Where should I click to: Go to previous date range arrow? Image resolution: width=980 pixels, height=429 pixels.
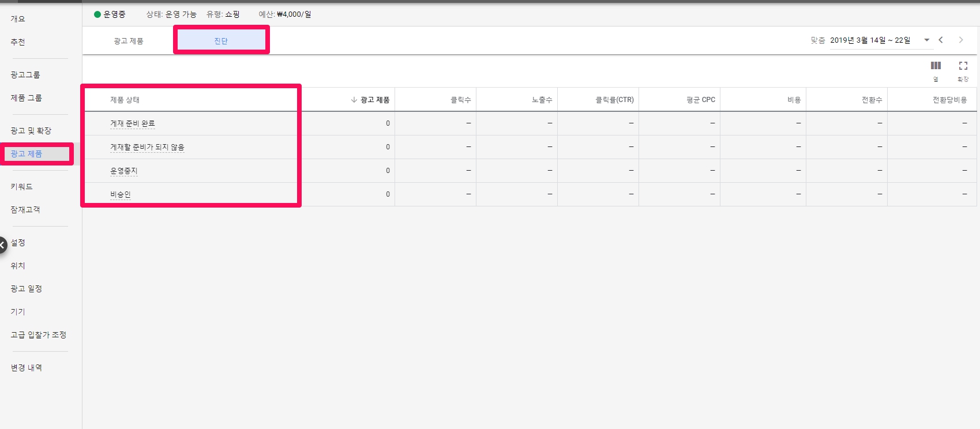coord(941,40)
